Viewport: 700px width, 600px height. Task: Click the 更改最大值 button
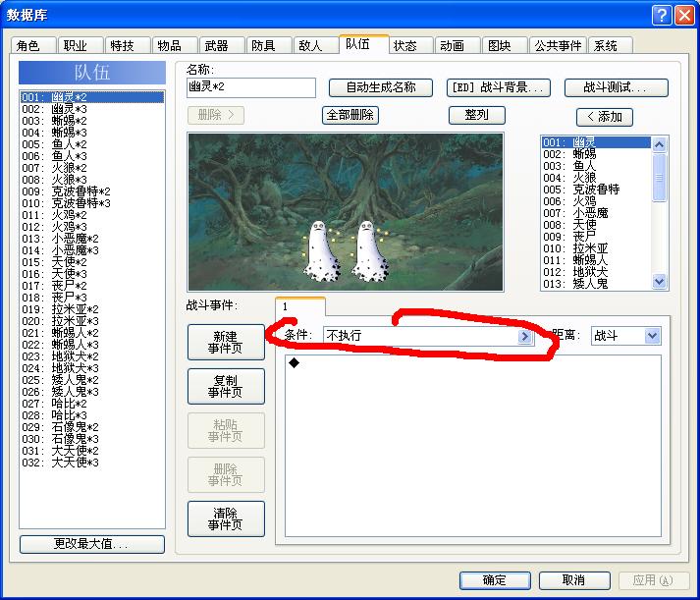pyautogui.click(x=92, y=544)
